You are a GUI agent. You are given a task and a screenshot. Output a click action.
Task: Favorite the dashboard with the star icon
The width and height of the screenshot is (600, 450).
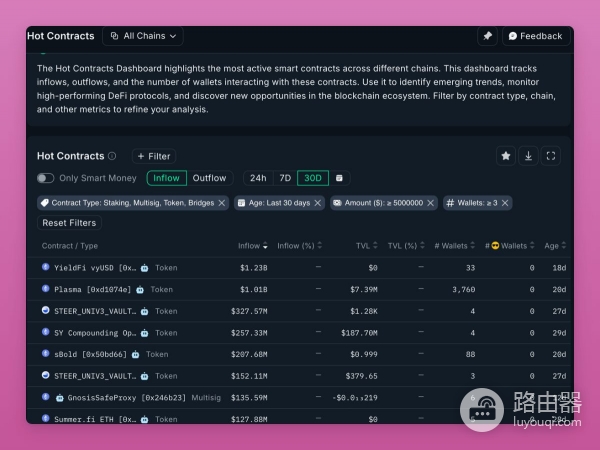coord(506,156)
